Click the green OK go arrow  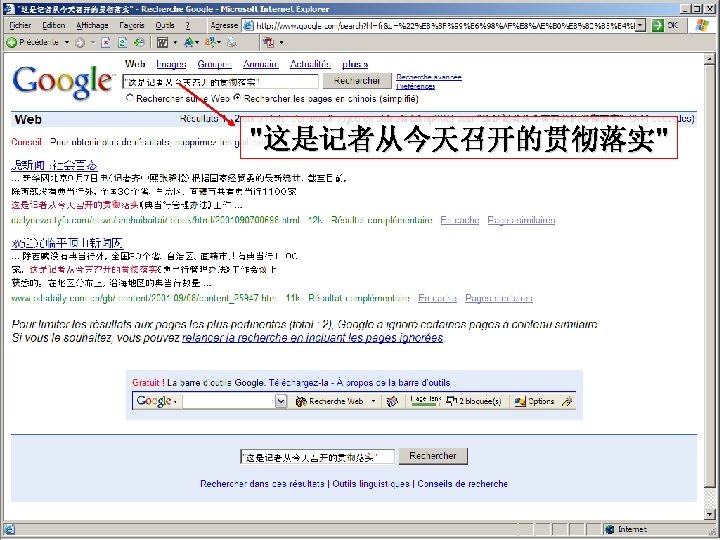658,25
